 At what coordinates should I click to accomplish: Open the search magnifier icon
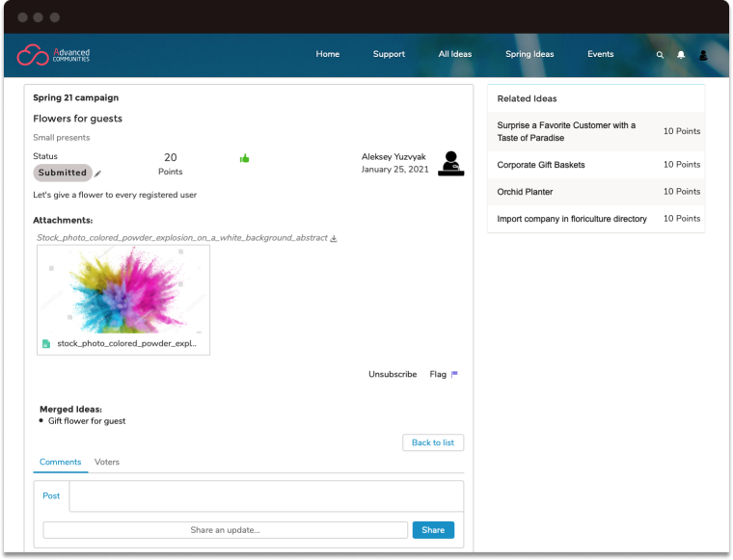point(660,55)
